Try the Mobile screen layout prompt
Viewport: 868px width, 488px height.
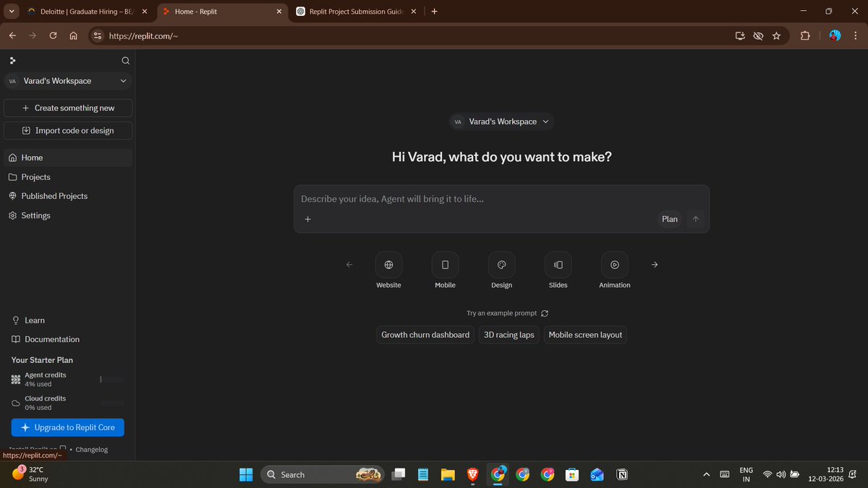pos(585,335)
